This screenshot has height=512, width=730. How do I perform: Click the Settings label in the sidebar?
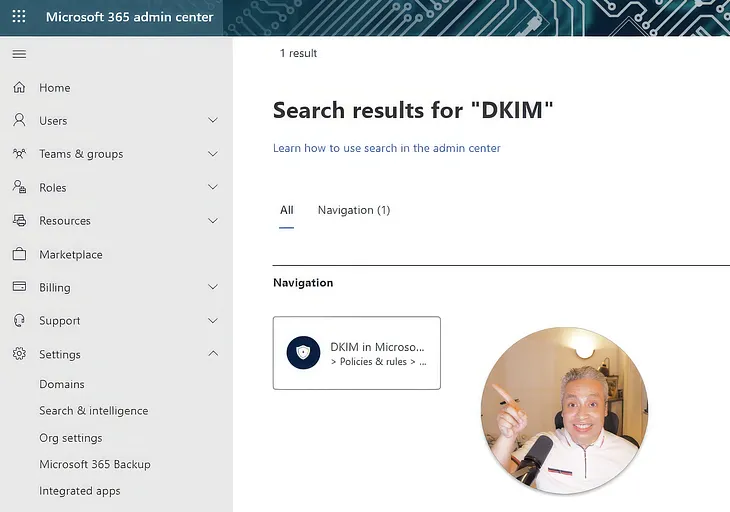point(60,355)
